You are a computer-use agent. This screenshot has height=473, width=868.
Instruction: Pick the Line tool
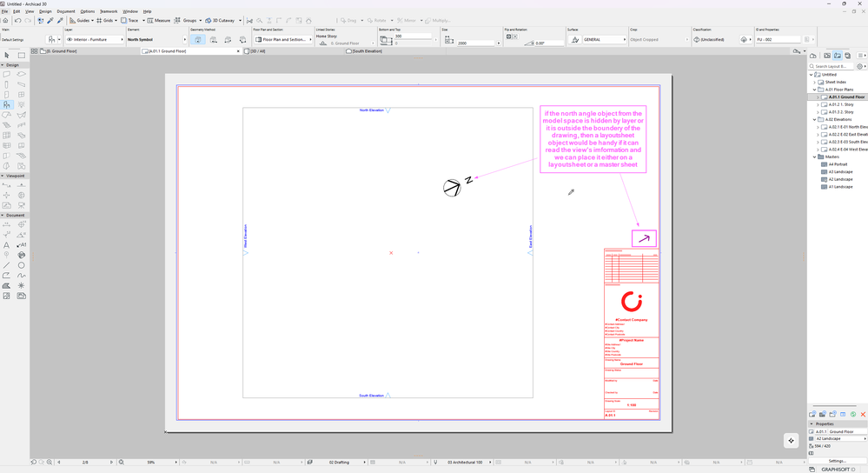click(7, 265)
